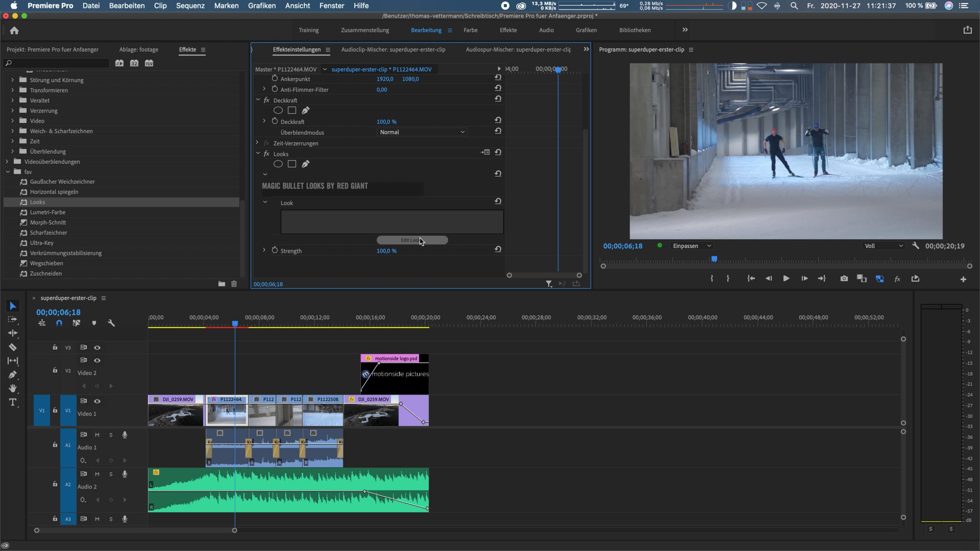Click the motionside logo.psd clip in timeline
The height and width of the screenshot is (551, 980).
tap(395, 375)
